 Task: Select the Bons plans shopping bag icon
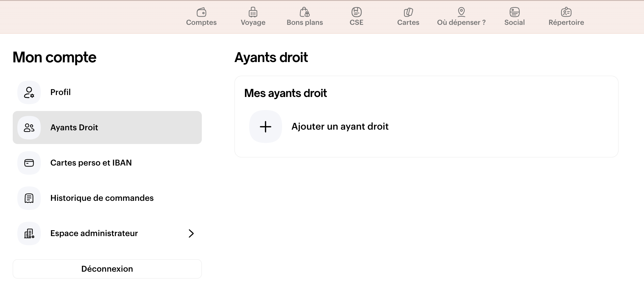click(305, 12)
